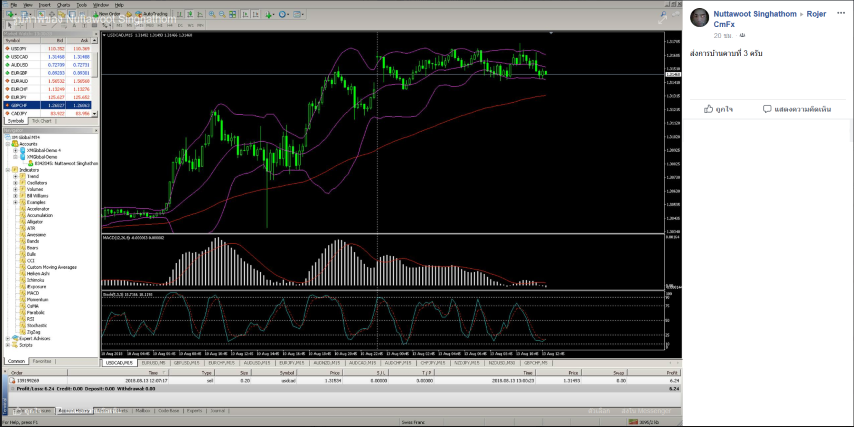Open the View menu
The height and width of the screenshot is (427, 854).
[28, 5]
